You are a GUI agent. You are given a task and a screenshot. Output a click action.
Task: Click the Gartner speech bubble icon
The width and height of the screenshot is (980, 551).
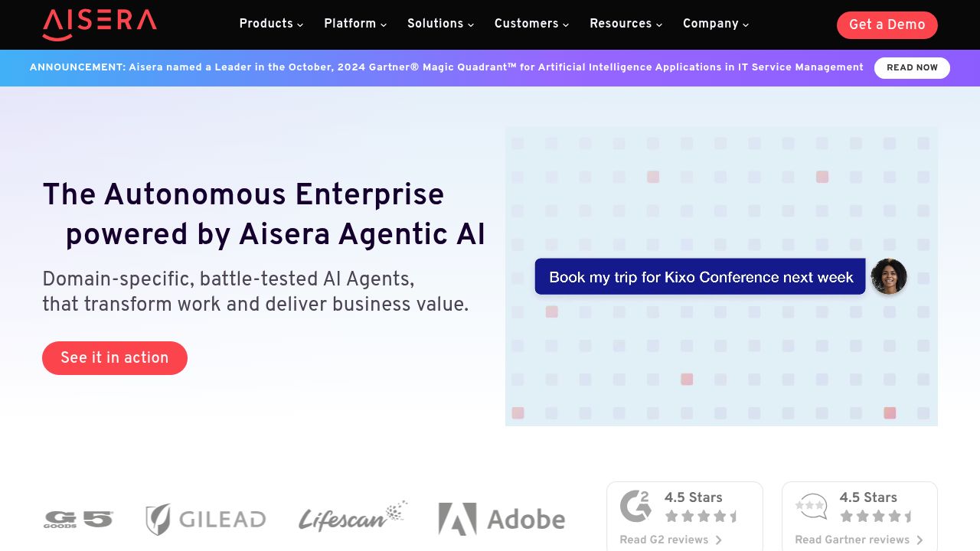pyautogui.click(x=812, y=506)
